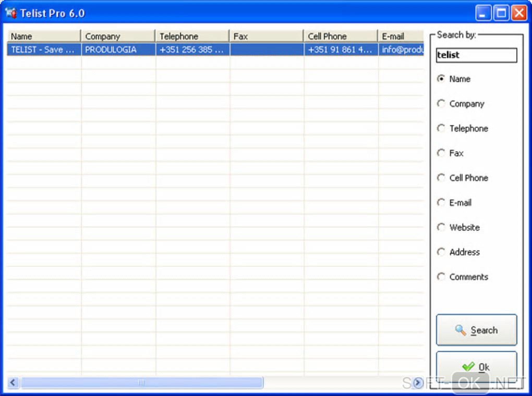Pick Website as search criterion

pyautogui.click(x=441, y=227)
